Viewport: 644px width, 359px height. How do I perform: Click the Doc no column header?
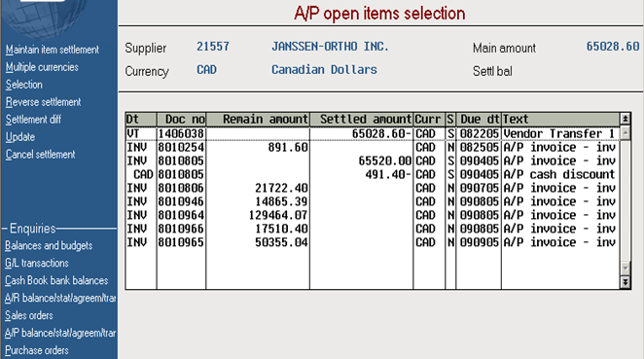181,119
